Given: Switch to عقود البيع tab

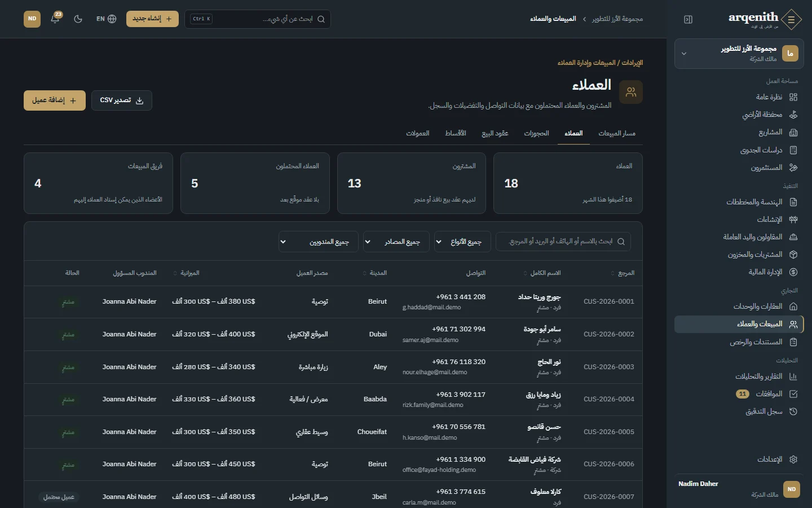Looking at the screenshot, I should click(495, 134).
